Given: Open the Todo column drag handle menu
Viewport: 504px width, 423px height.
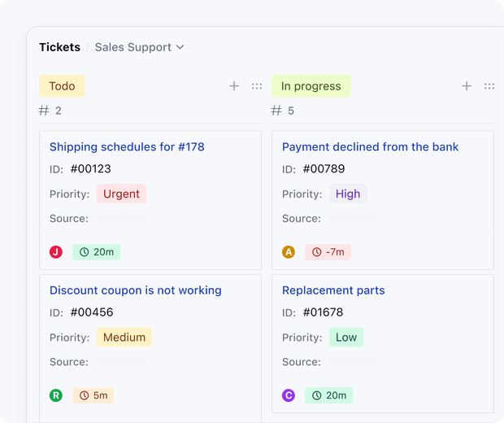Looking at the screenshot, I should 257,86.
